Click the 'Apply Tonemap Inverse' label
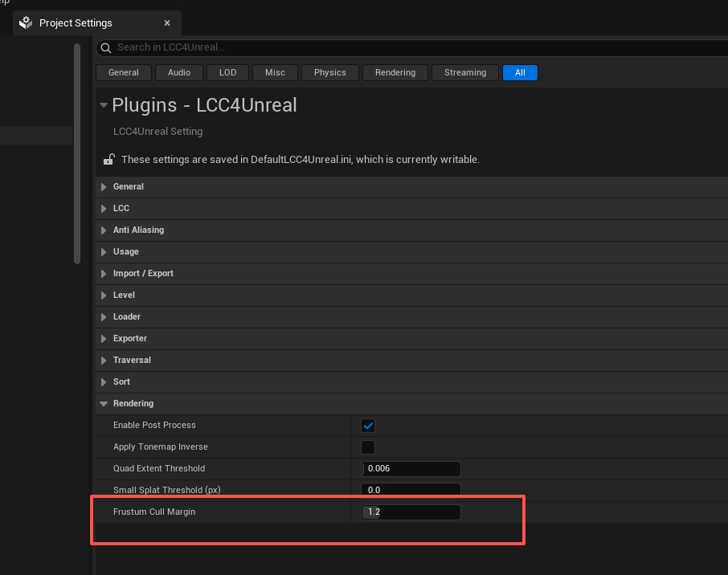 coord(160,447)
